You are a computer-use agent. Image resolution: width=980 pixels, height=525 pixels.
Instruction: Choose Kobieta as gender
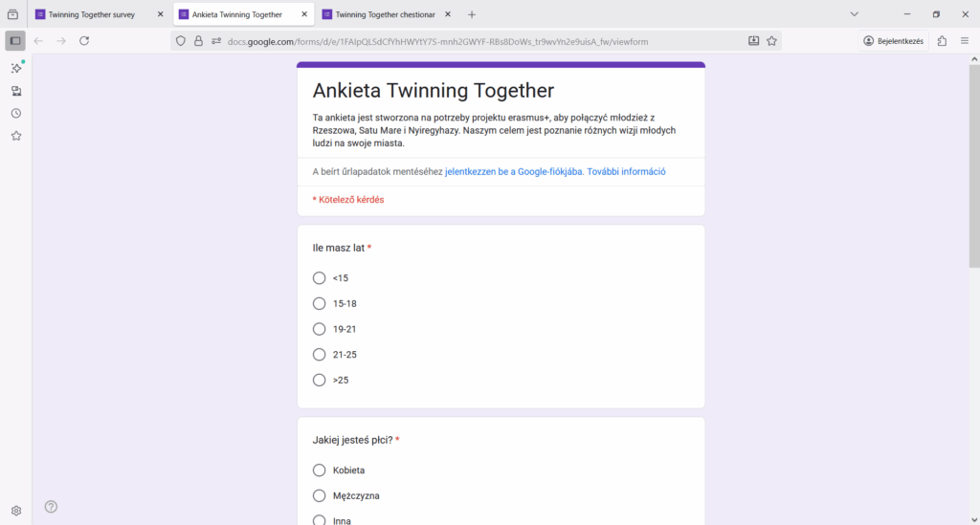319,470
